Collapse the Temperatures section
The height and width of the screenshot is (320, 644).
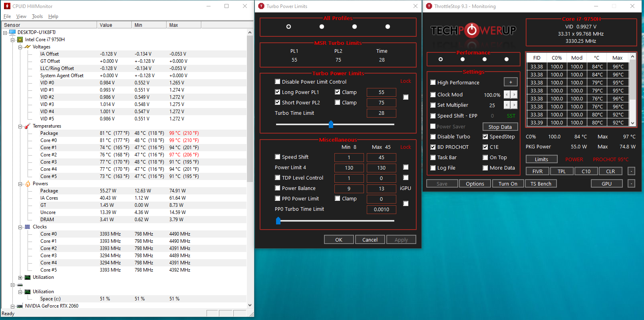coord(20,126)
